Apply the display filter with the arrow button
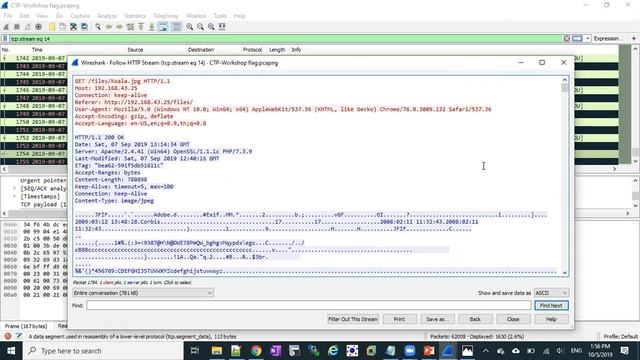The image size is (640, 360). [577, 39]
